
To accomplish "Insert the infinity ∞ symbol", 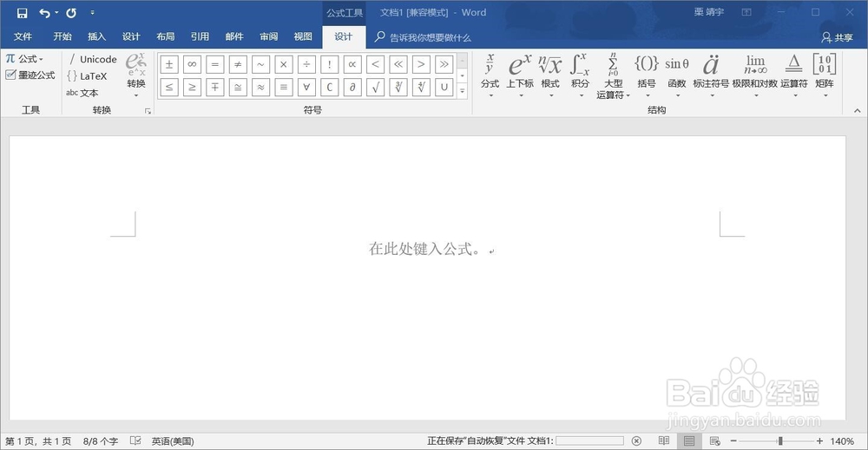I will point(192,65).
